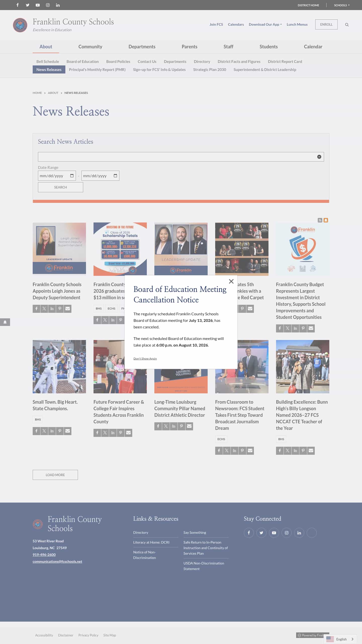Click the notification bell tab on left edge

[5, 322]
